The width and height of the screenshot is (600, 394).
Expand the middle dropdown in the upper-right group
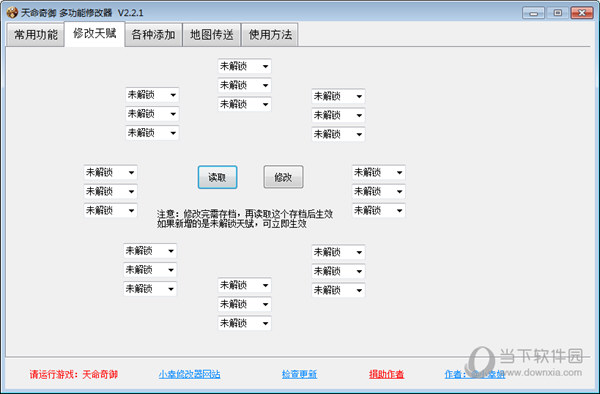[x=338, y=115]
